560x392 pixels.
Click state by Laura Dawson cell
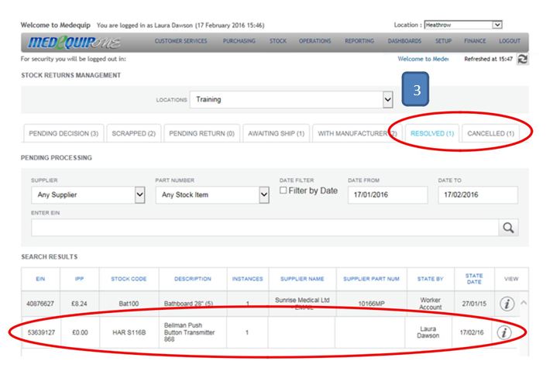(428, 332)
